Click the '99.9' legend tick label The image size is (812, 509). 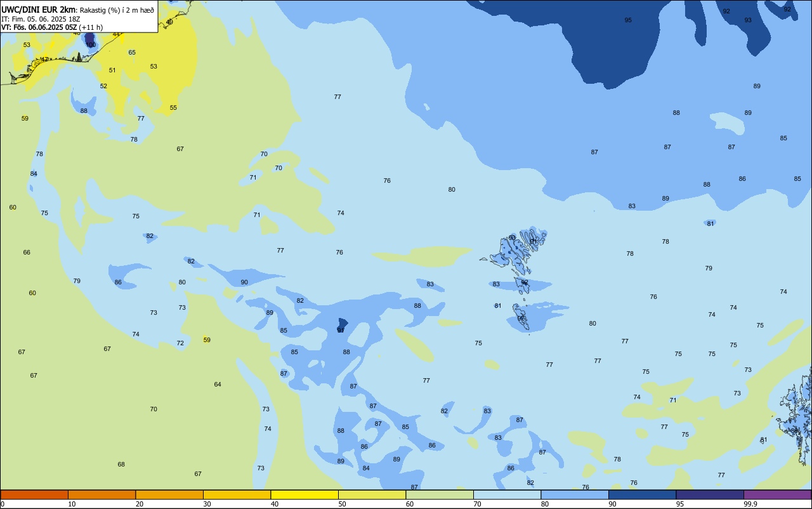pos(752,504)
